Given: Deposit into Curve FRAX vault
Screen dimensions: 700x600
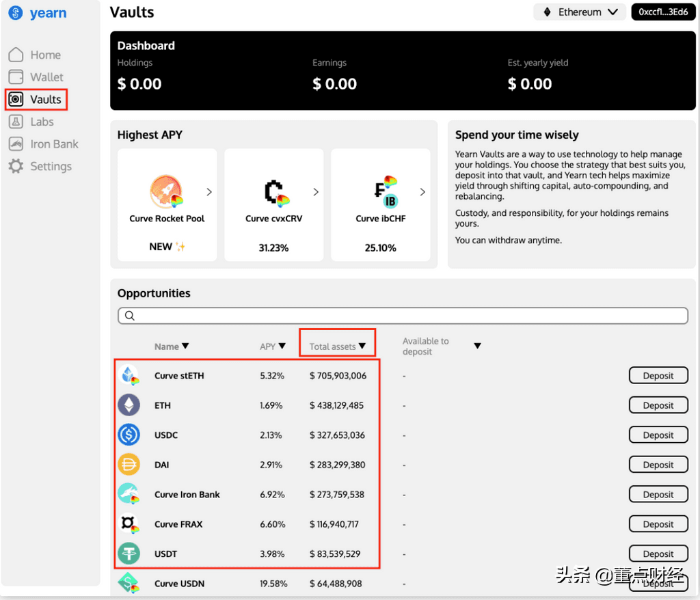Looking at the screenshot, I should 658,524.
